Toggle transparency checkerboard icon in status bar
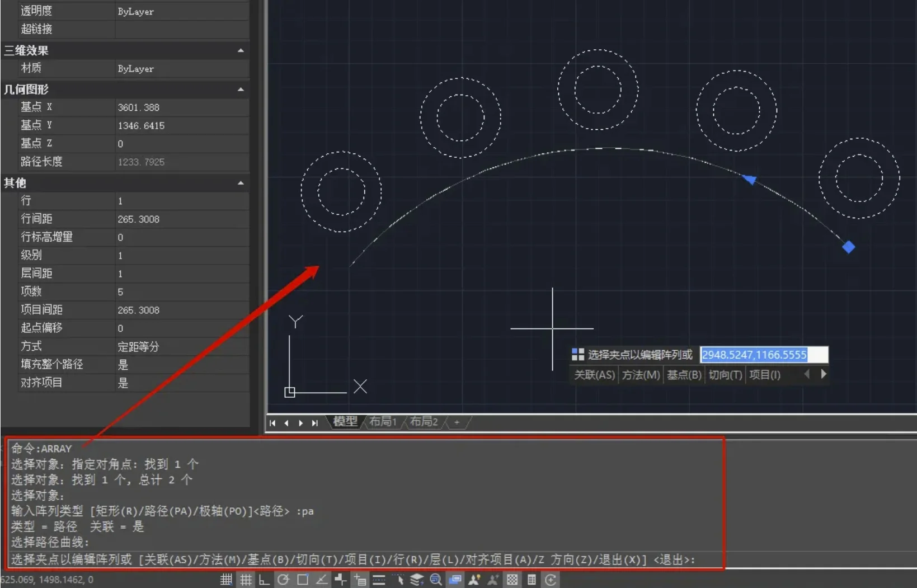This screenshot has width=917, height=588. click(512, 580)
